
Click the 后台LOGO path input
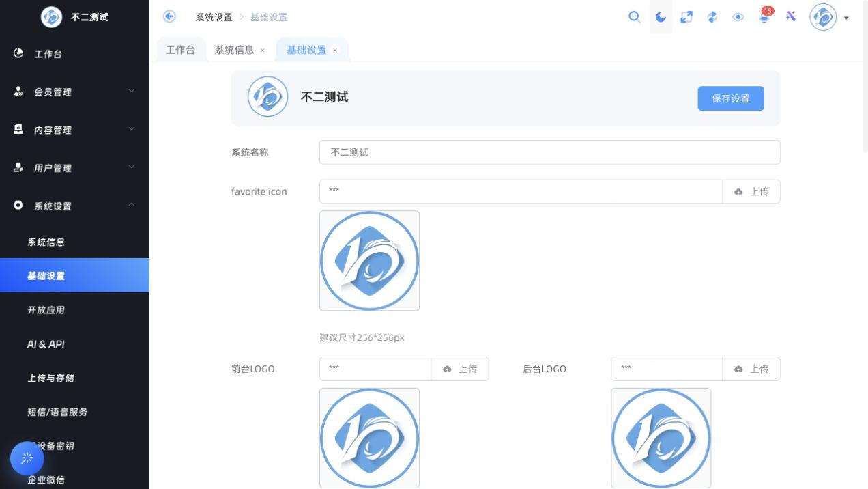pos(667,369)
